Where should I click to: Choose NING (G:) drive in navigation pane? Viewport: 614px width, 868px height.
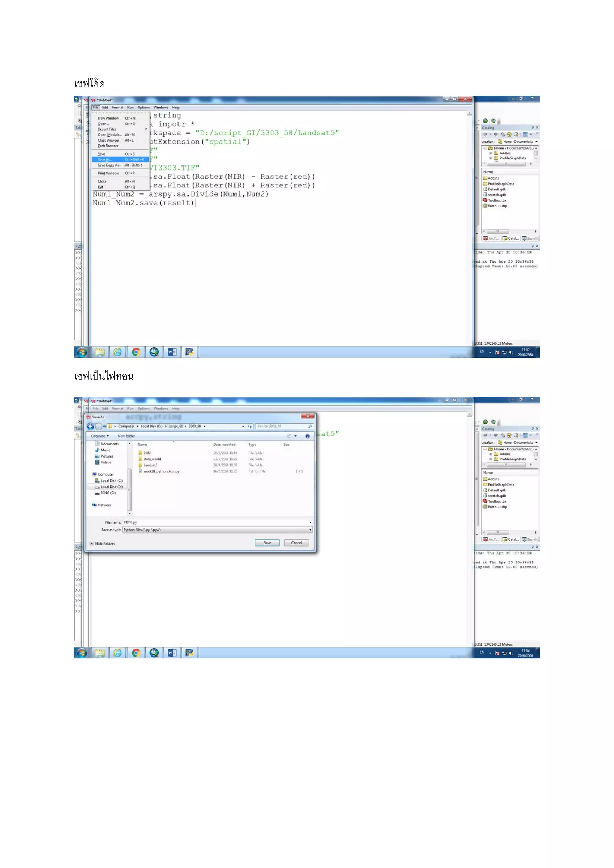(108, 493)
